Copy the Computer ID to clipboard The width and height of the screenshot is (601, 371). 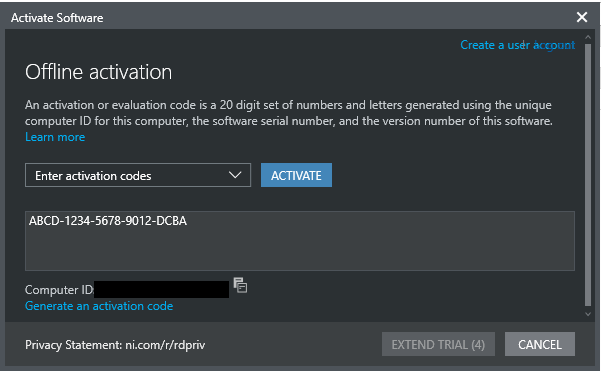click(240, 285)
